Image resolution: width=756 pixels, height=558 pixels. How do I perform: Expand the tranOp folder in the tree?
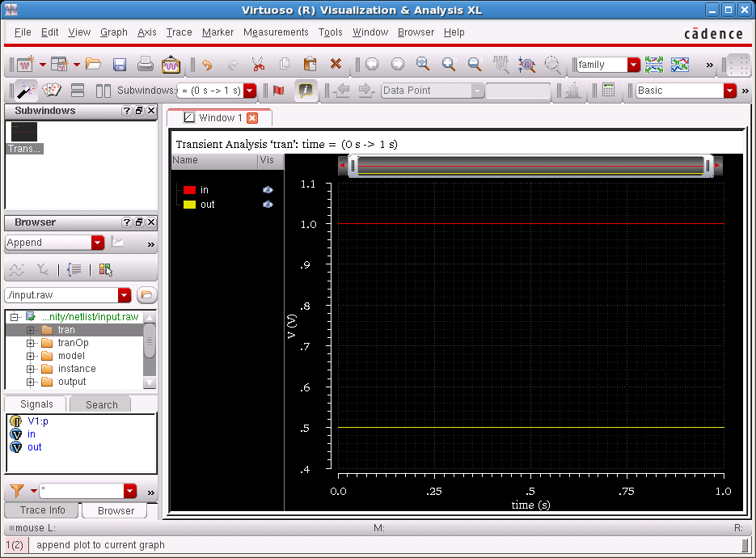coord(31,343)
